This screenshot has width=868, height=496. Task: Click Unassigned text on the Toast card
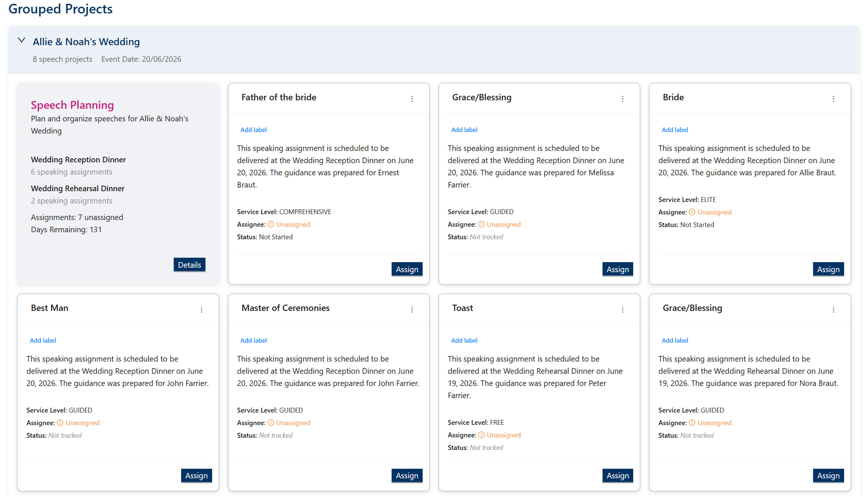pos(503,435)
